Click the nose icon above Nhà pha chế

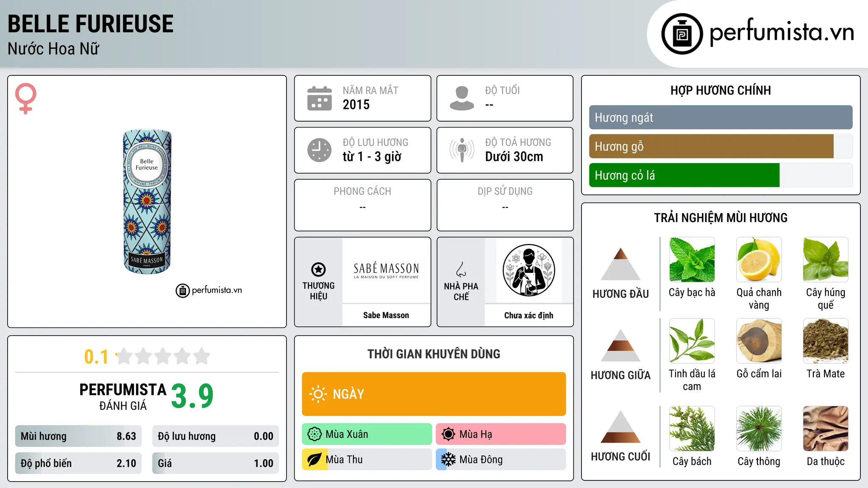[x=461, y=269]
